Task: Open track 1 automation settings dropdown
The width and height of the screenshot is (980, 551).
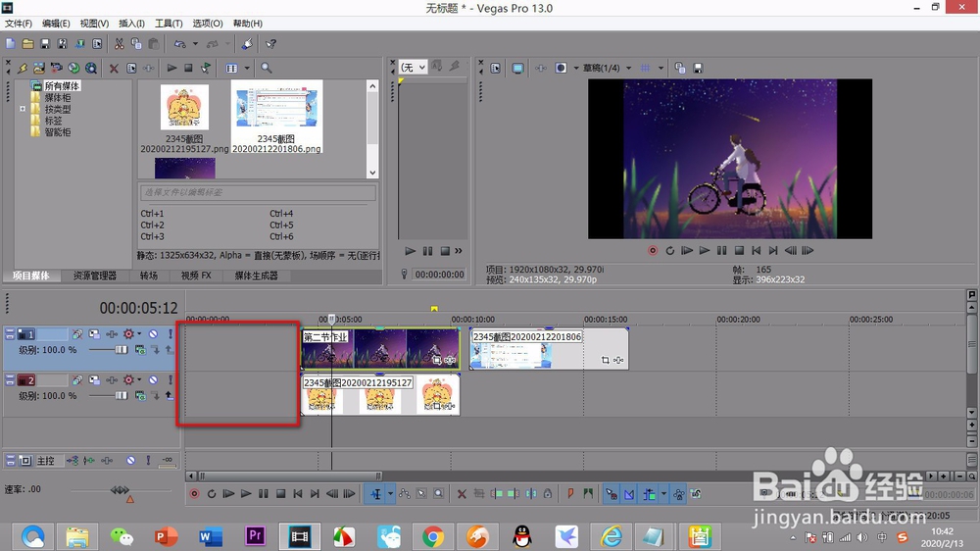Action: 139,334
